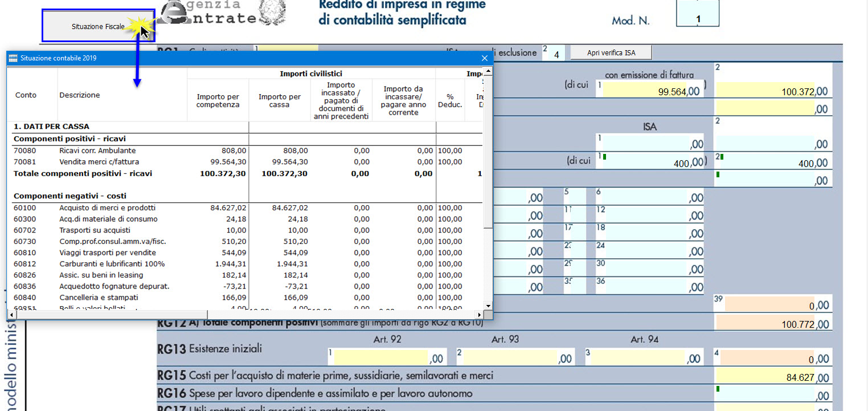Click RG13 Art. 94 field 3
Image resolution: width=868 pixels, height=411 pixels.
click(x=644, y=357)
